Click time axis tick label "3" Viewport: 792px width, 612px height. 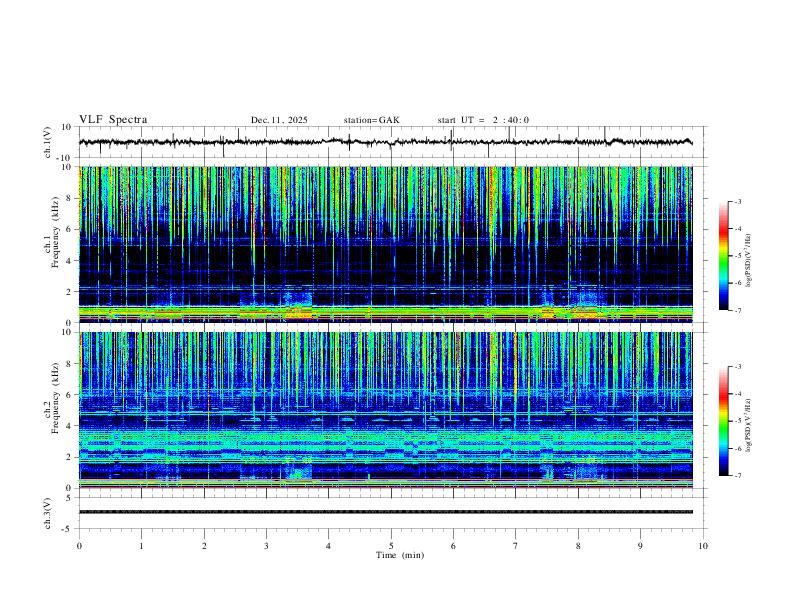[266, 546]
